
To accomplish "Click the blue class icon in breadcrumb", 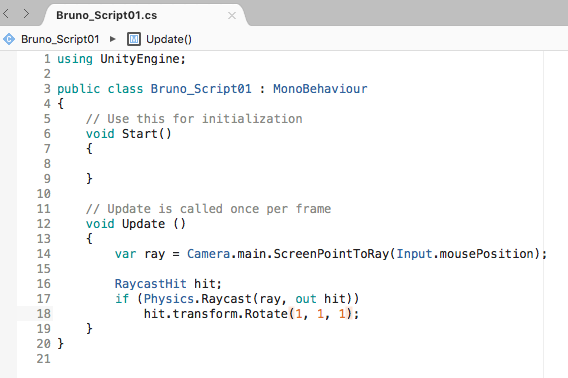I will click(9, 39).
